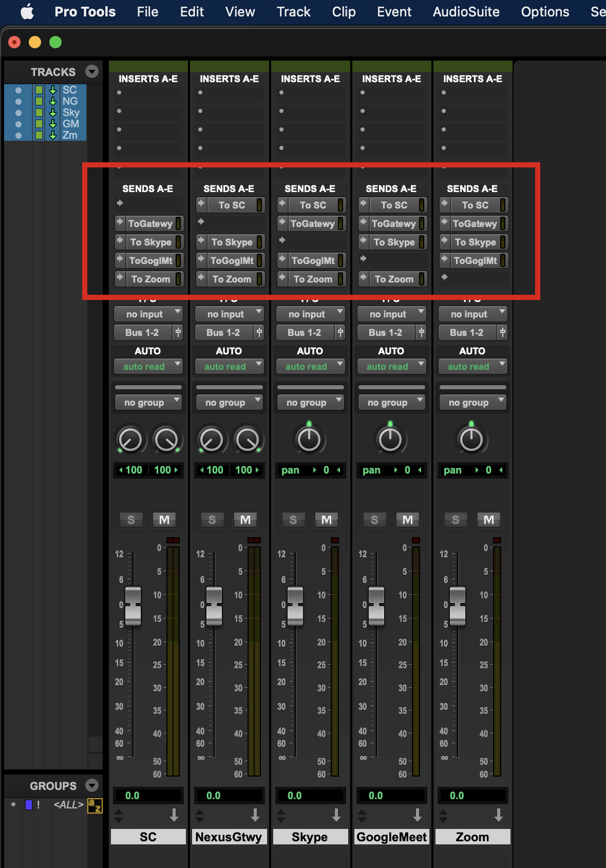Click SC track left pan knob
This screenshot has width=606, height=868.
(130, 440)
